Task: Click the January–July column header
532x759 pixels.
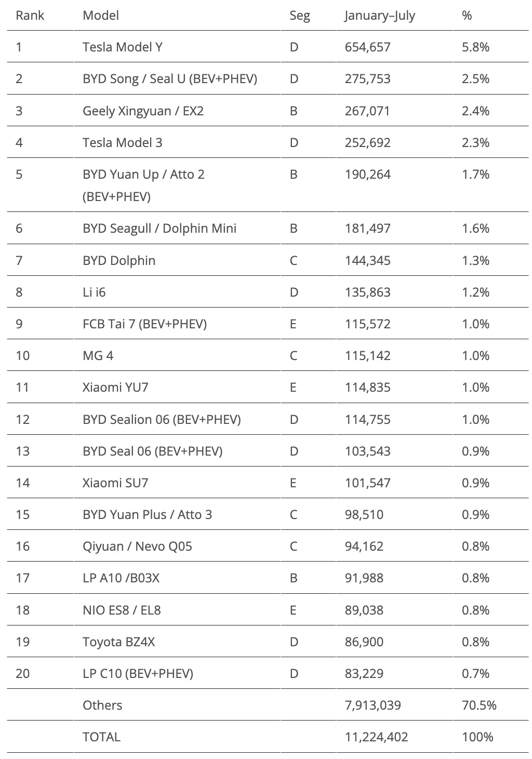Action: click(x=380, y=16)
